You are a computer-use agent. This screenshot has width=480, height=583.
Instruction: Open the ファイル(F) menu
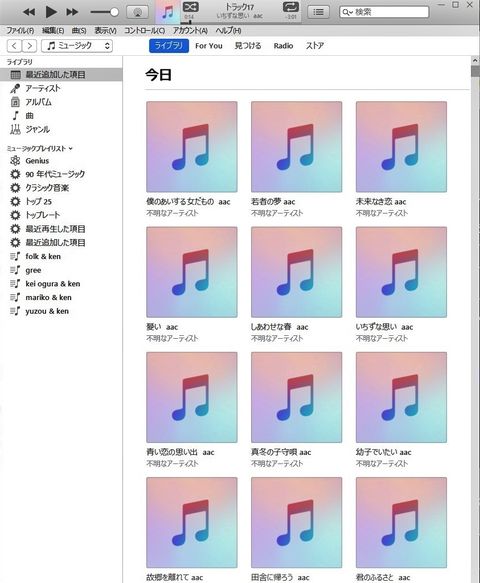(20, 30)
